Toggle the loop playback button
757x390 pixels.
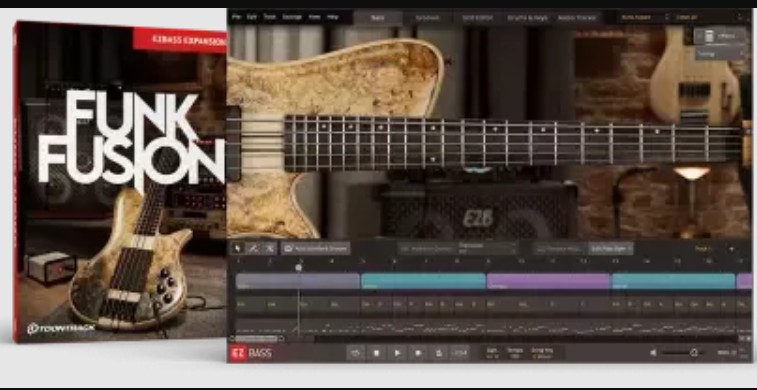point(356,353)
